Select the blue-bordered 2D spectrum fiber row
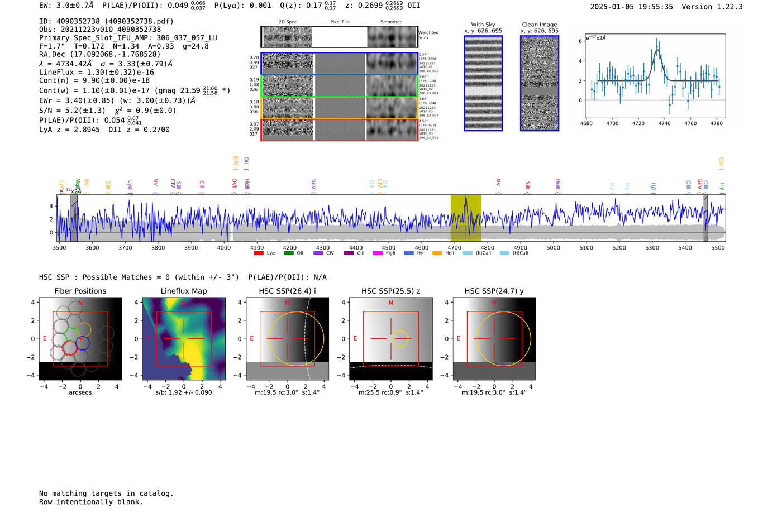Image resolution: width=782 pixels, height=532 pixels. tap(339, 64)
